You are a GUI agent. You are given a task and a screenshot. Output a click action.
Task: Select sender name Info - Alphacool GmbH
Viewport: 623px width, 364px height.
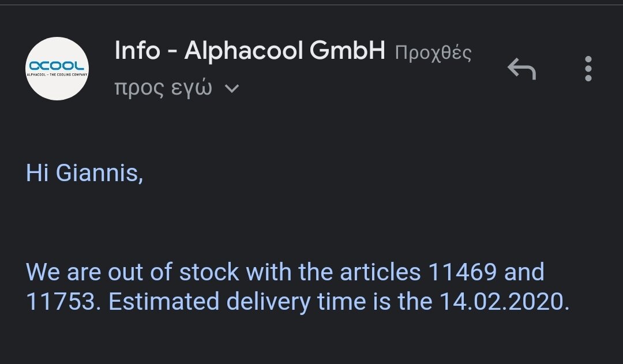(x=250, y=51)
